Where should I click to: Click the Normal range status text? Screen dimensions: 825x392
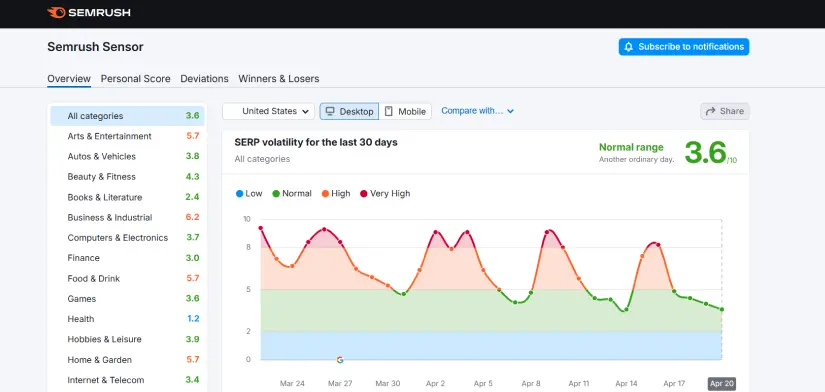click(631, 147)
